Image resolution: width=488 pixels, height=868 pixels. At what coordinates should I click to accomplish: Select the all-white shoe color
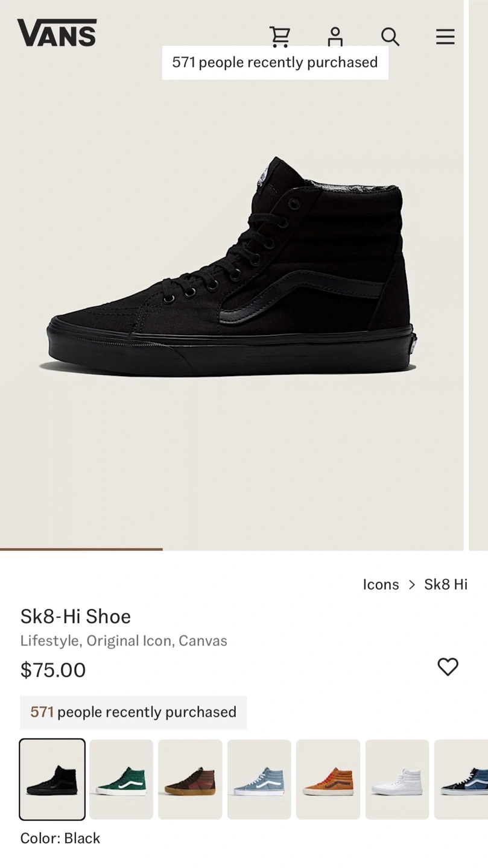[x=397, y=779]
